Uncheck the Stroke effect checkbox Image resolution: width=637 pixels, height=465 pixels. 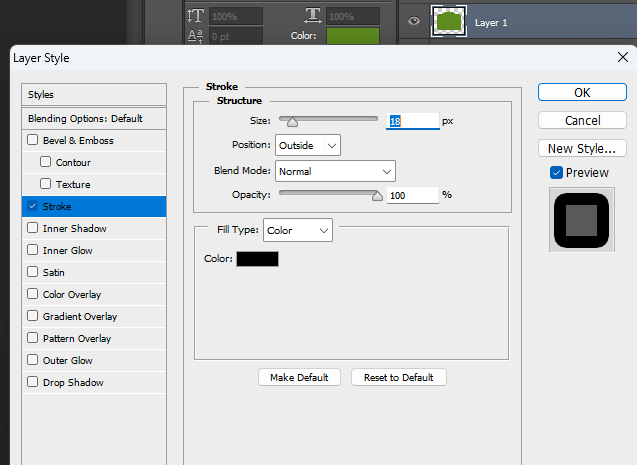pos(32,206)
